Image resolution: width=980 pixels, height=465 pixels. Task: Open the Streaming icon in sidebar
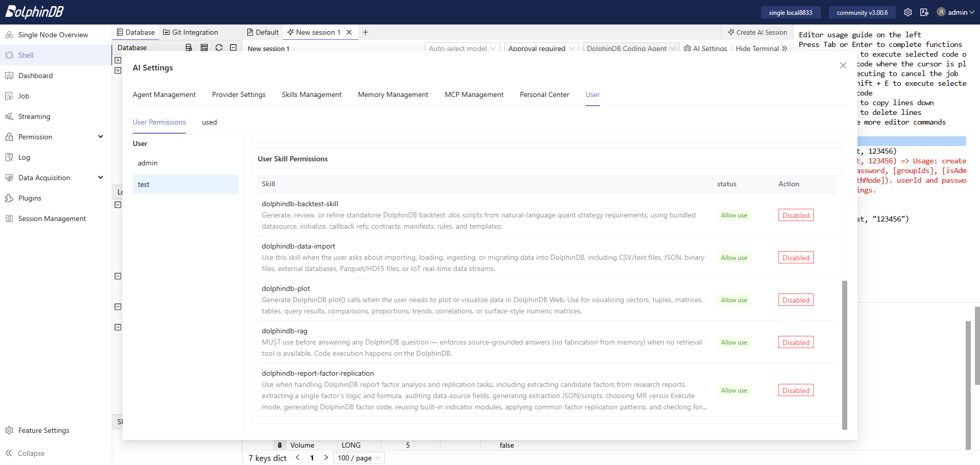9,116
